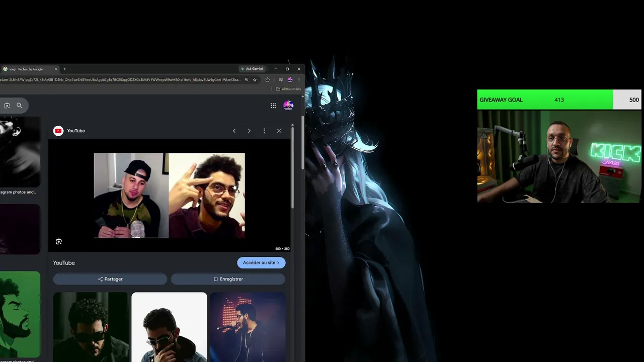Bookmark this page with the star icon
Screen dimensions: 644x362
click(255, 79)
